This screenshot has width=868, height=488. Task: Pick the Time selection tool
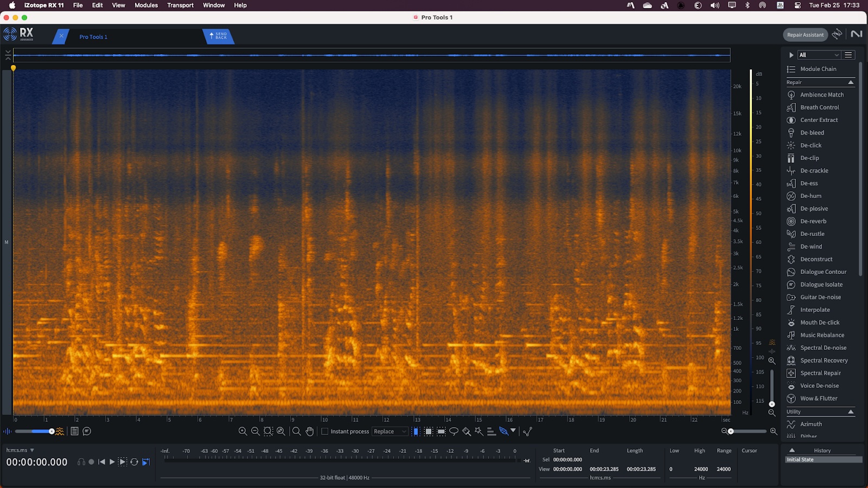[x=416, y=432]
